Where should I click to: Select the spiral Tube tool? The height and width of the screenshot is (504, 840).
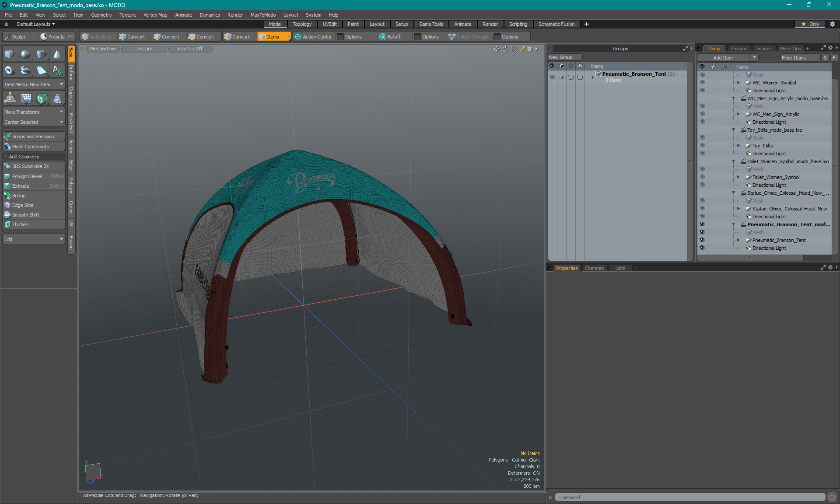(x=25, y=70)
